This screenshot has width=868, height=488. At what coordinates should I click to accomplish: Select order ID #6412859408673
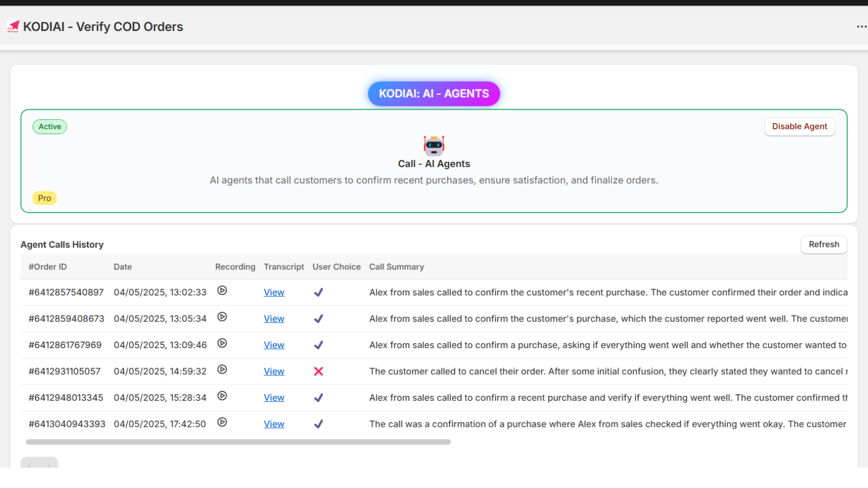click(66, 319)
